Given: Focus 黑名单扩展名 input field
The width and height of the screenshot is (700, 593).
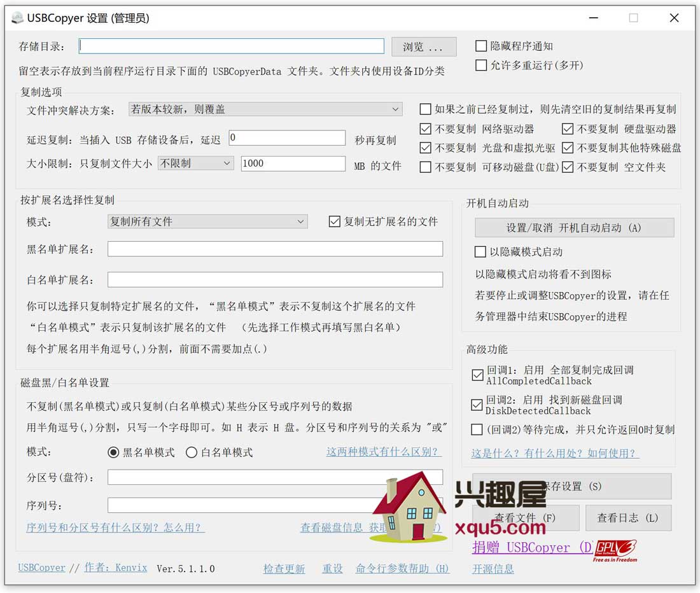Looking at the screenshot, I should coord(275,249).
